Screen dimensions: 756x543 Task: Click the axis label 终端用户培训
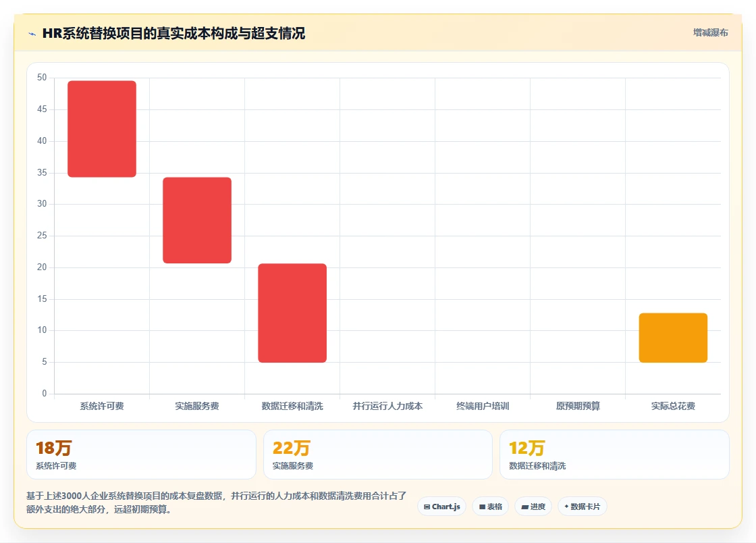click(483, 406)
